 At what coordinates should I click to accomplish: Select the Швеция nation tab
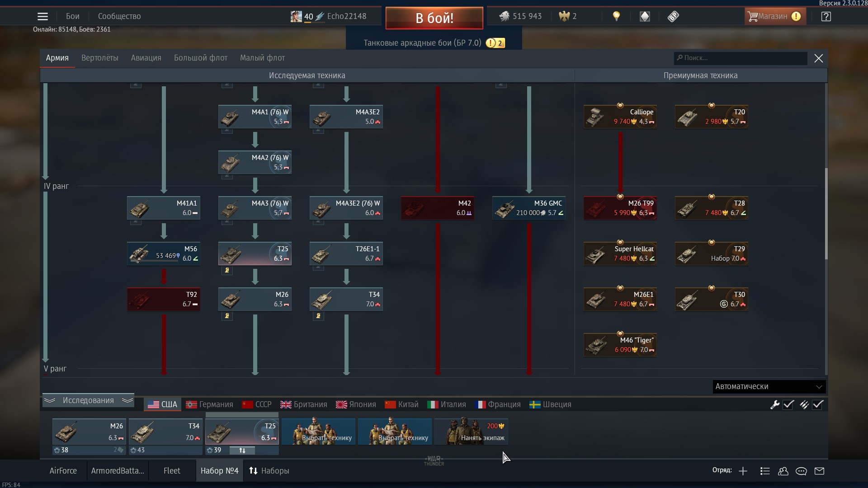coord(551,404)
